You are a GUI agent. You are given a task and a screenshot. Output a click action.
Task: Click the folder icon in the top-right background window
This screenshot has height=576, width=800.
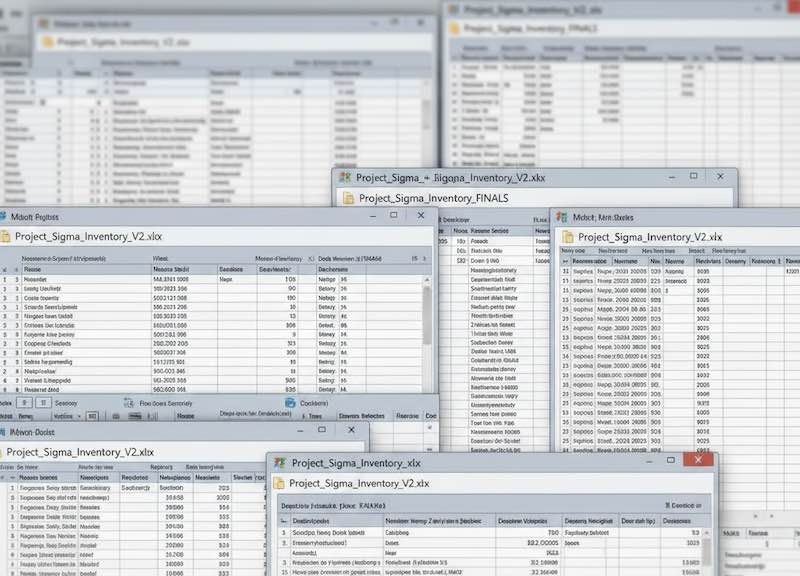pyautogui.click(x=454, y=29)
